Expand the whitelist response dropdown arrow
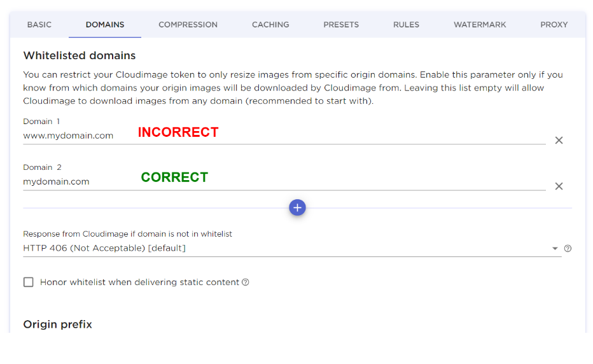The width and height of the screenshot is (593, 364). (x=555, y=248)
